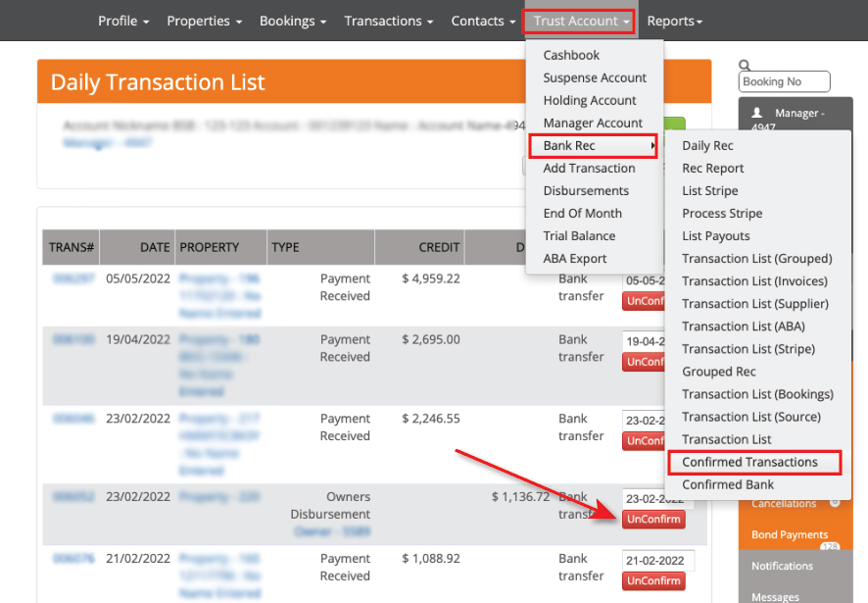868x603 pixels.
Task: Open Transaction List (Grouped) entry
Action: tap(756, 259)
